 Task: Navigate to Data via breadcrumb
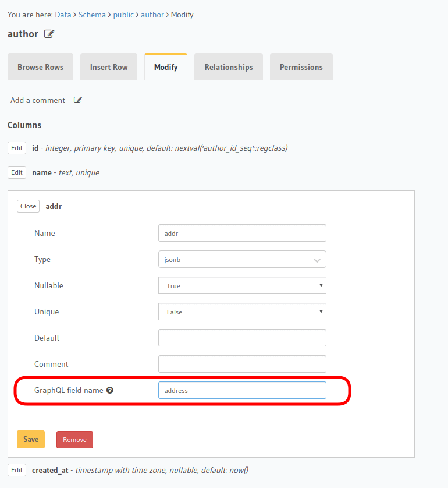pos(63,15)
